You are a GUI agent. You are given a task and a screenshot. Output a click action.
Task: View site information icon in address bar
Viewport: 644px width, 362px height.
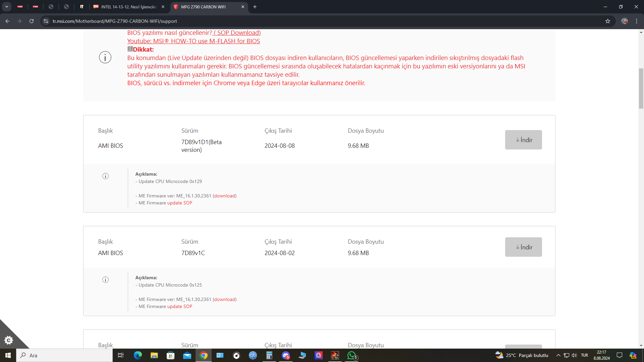[x=46, y=21]
